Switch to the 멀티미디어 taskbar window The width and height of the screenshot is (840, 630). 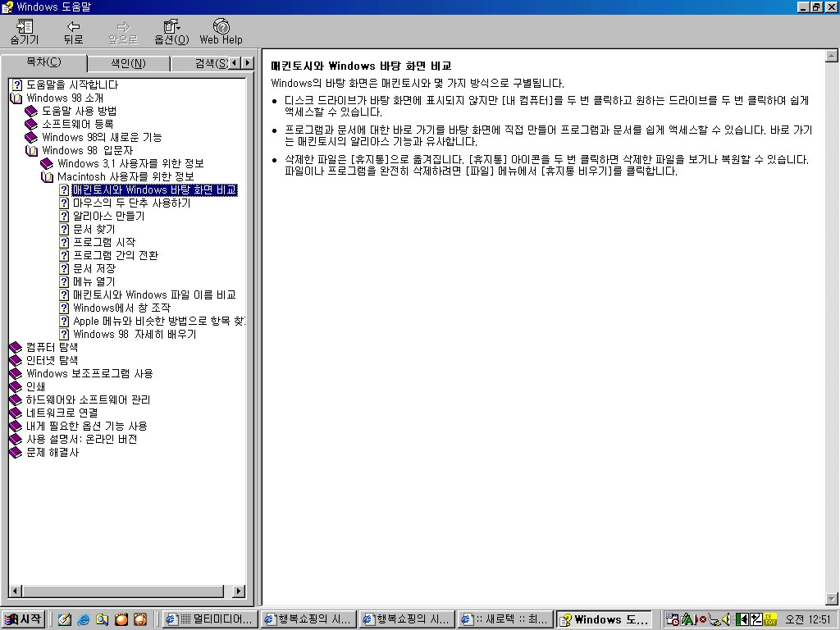point(210,620)
